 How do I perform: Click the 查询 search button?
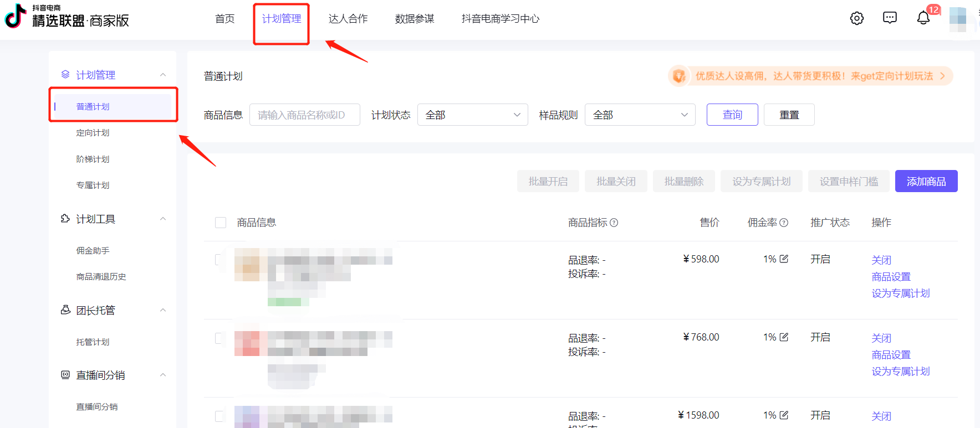point(732,115)
